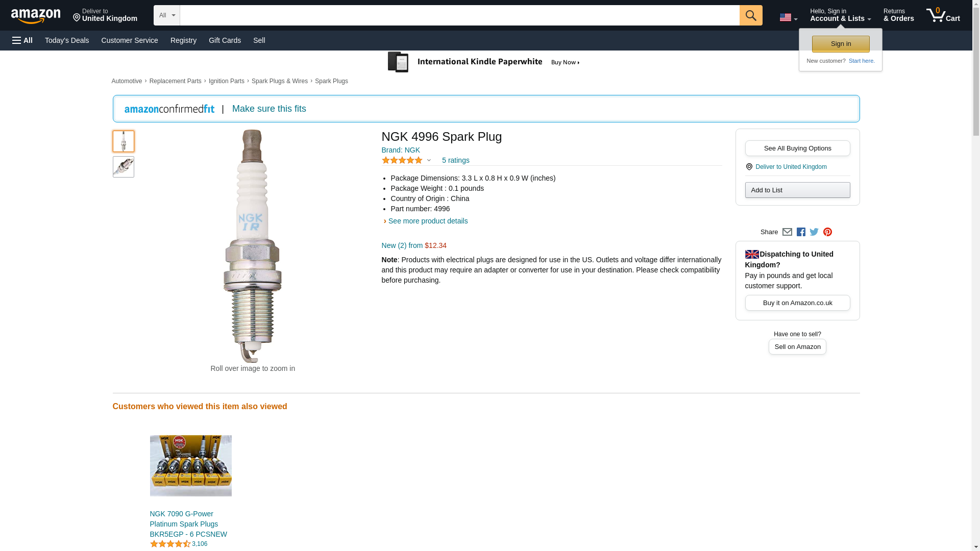Share on Facebook icon
Viewport: 980px width, 551px height.
(801, 232)
